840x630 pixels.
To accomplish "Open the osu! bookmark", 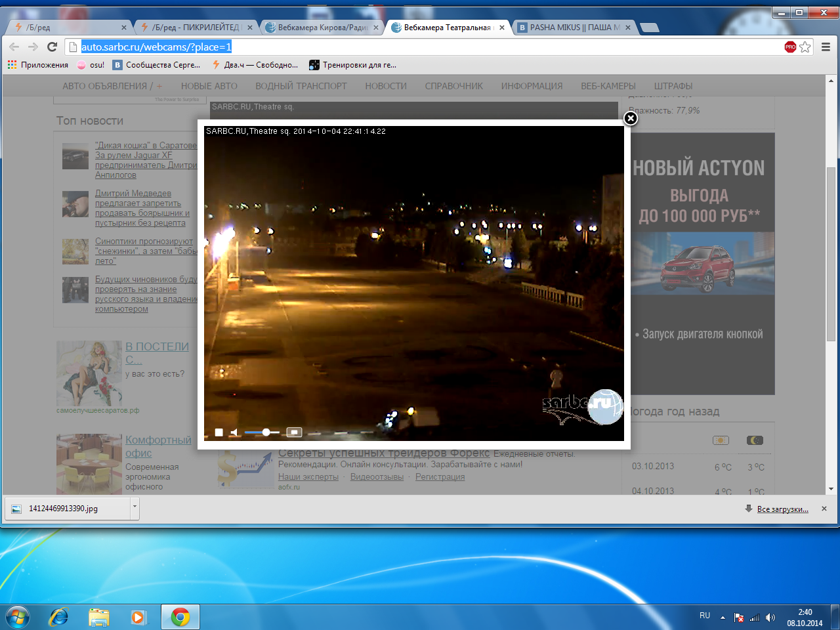I will [91, 65].
